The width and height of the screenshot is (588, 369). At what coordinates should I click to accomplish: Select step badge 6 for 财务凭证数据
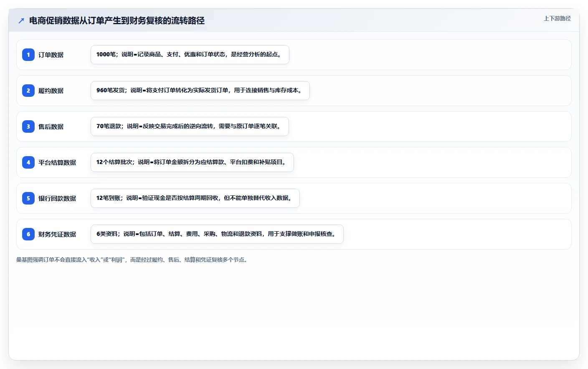click(x=28, y=234)
